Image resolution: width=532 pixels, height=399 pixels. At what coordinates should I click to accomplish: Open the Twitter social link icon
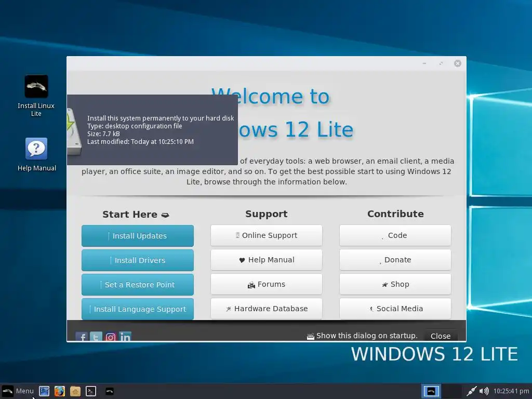pyautogui.click(x=96, y=337)
